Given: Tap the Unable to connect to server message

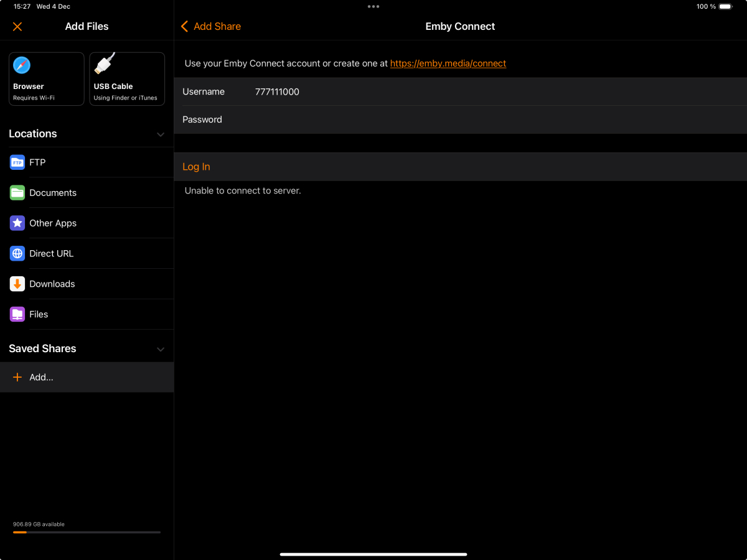Looking at the screenshot, I should [243, 190].
